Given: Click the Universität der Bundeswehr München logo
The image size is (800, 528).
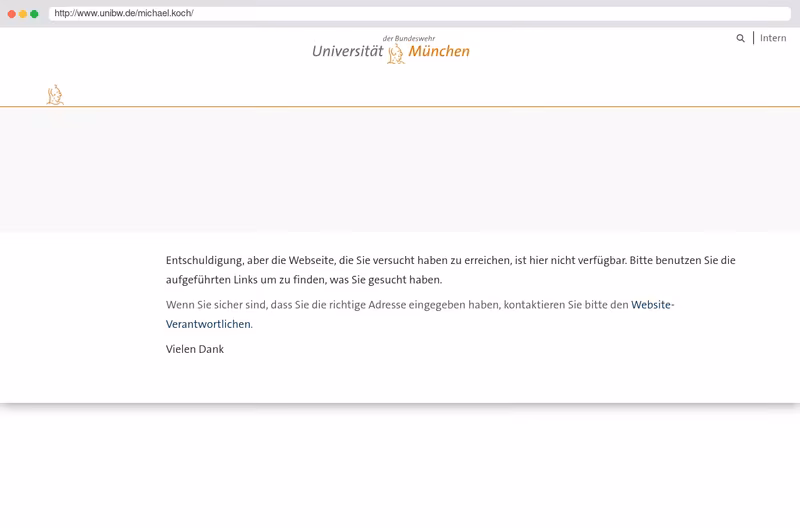Looking at the screenshot, I should click(391, 49).
